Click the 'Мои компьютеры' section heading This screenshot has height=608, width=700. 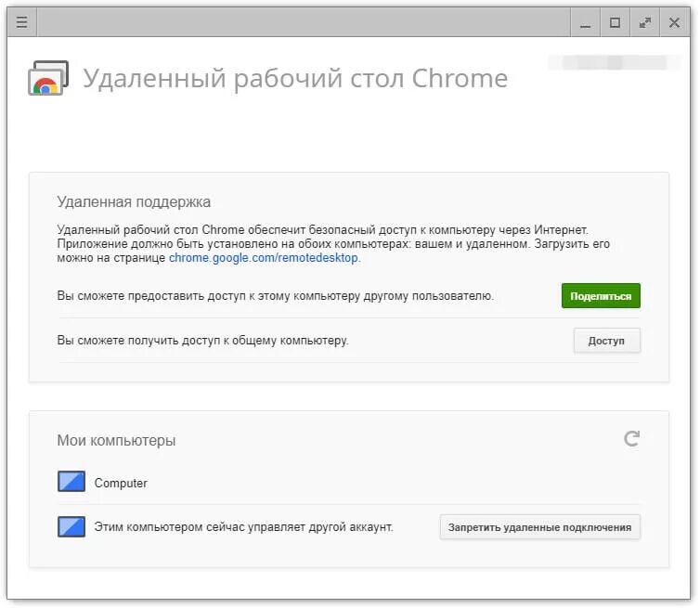pos(117,441)
